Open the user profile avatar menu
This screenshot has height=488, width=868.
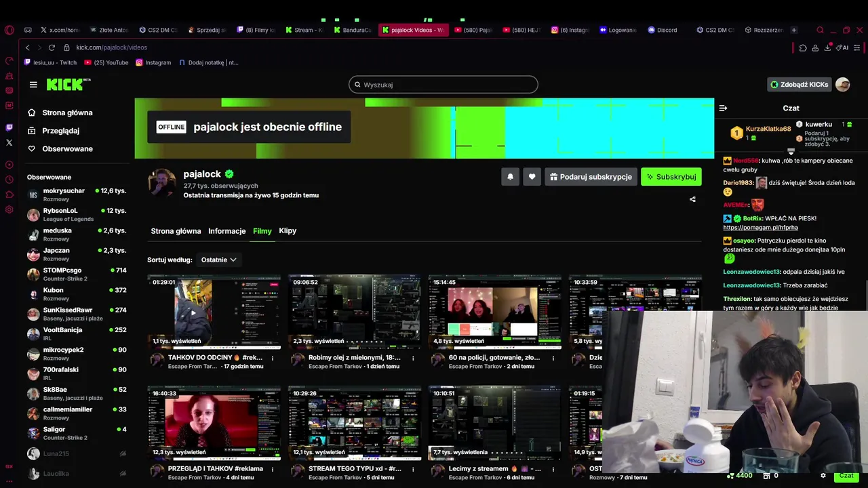point(842,85)
